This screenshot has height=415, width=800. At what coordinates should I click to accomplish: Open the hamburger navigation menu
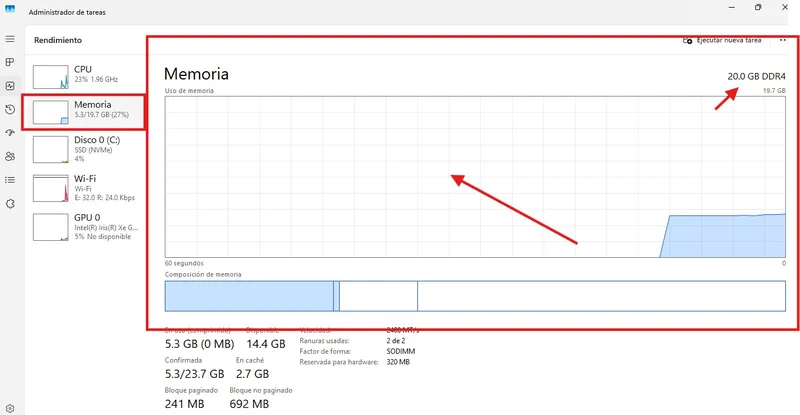point(10,39)
